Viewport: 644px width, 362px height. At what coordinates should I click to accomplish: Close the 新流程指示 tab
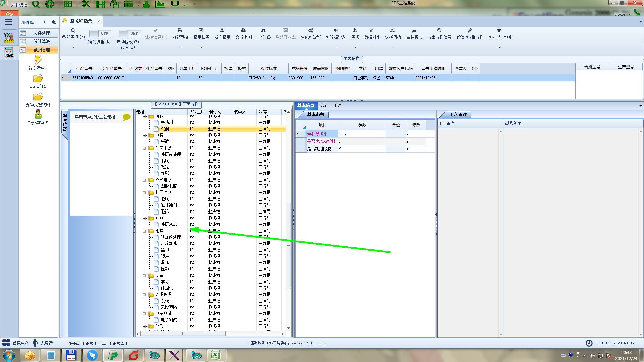pos(99,22)
